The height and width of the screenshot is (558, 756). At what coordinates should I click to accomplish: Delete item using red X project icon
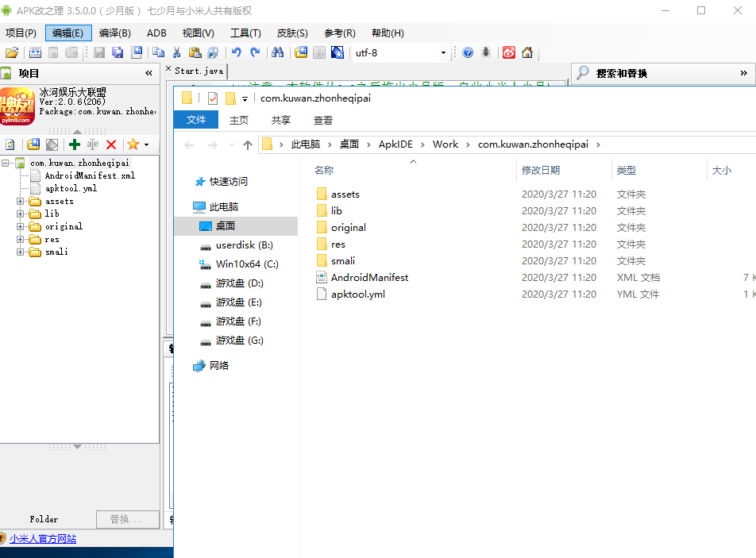111,145
